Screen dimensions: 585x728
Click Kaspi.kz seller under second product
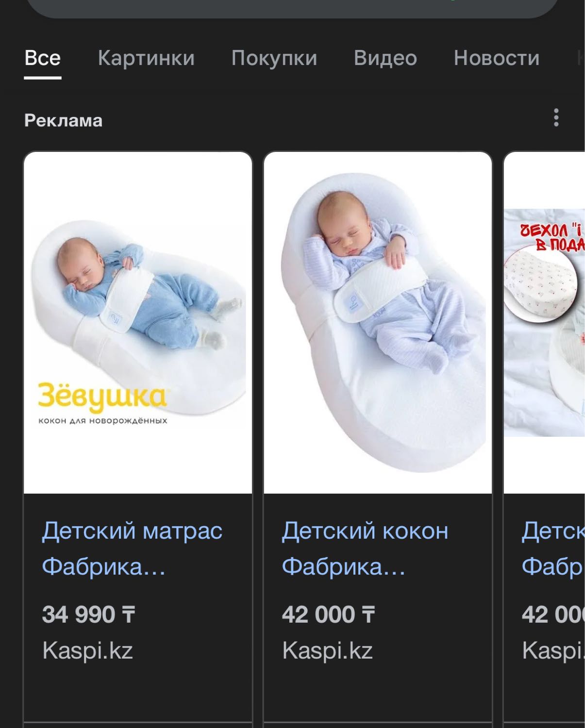(327, 650)
